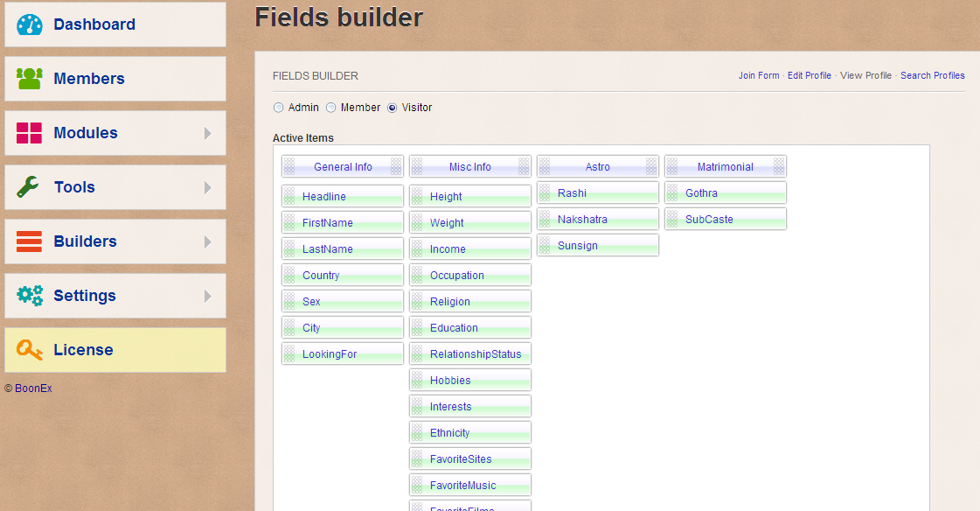Select the General Info block header
980x511 pixels.
coord(343,166)
